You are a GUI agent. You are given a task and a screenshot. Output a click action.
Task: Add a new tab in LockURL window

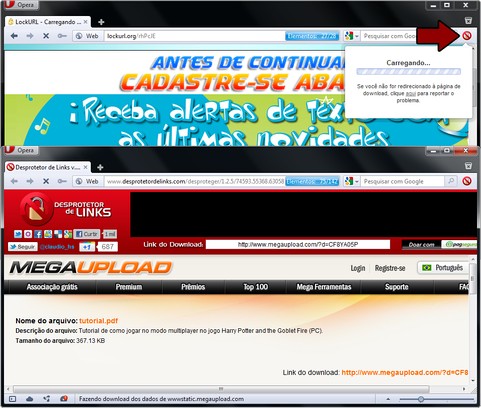[x=101, y=22]
